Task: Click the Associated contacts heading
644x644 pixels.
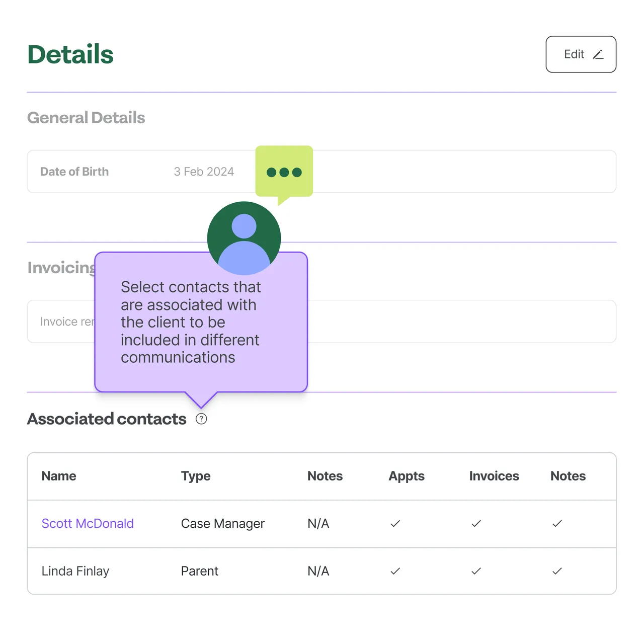Action: click(x=107, y=419)
